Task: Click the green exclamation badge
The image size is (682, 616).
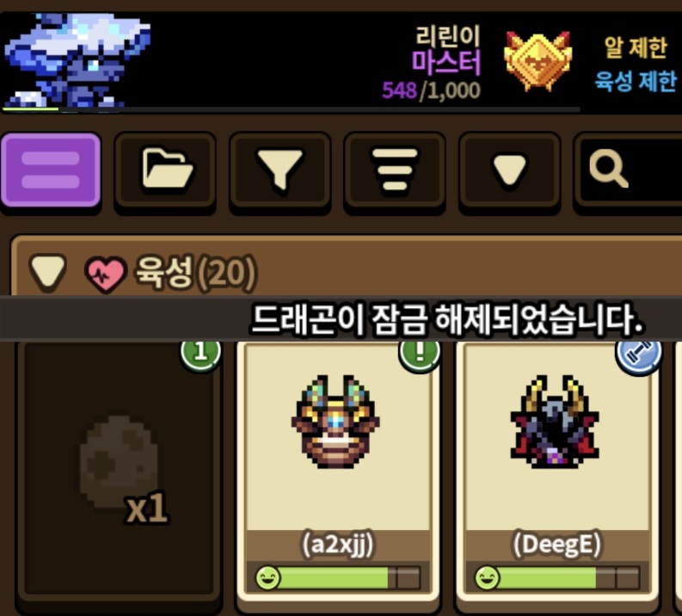Action: [x=420, y=353]
